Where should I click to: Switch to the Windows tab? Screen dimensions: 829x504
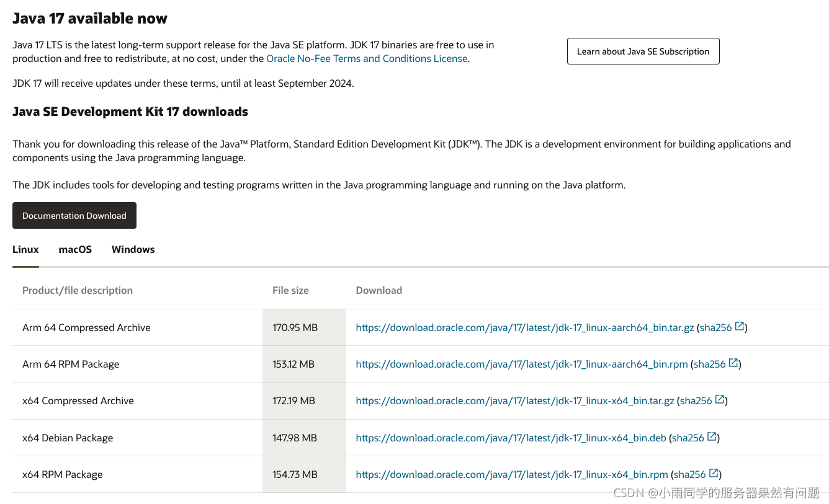tap(133, 249)
